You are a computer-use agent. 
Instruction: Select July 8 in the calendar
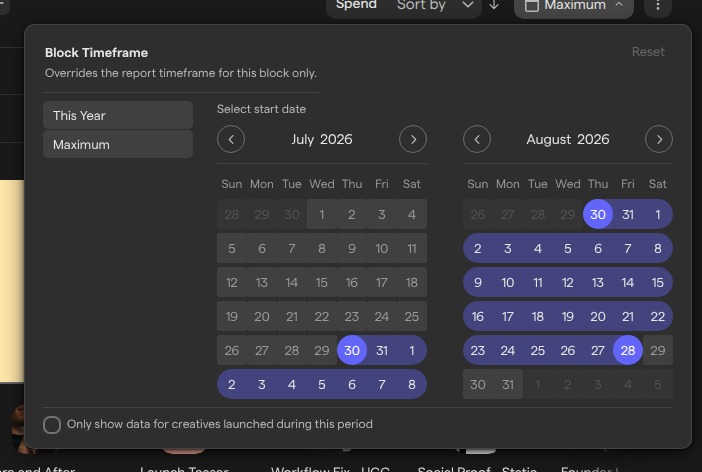click(x=322, y=249)
